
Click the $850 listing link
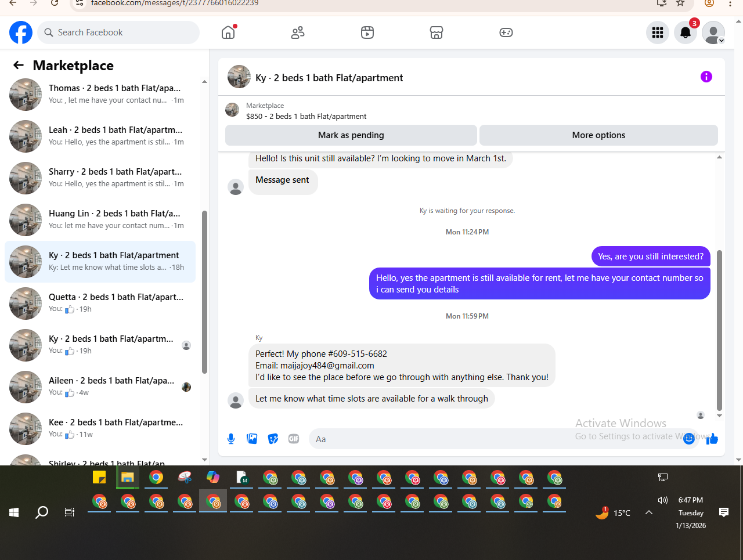pos(306,117)
